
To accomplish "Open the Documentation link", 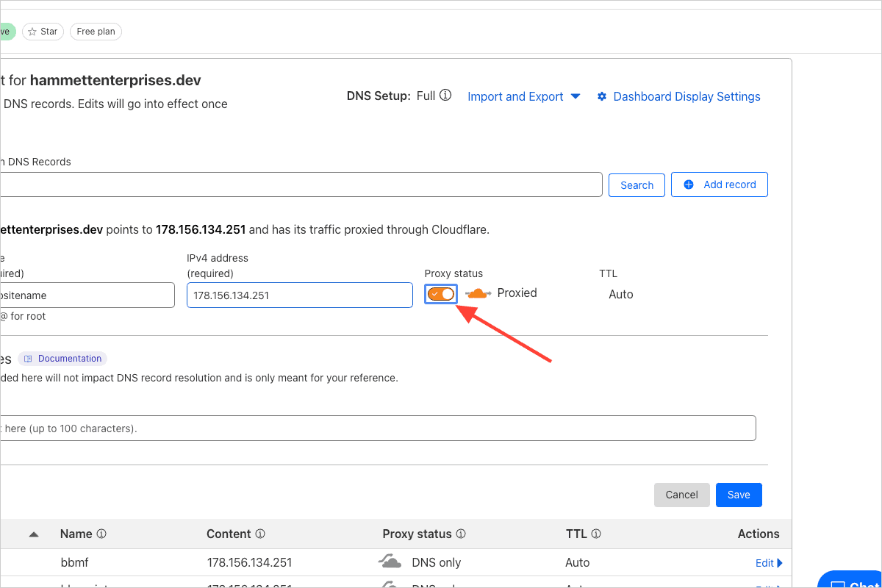I will (x=63, y=359).
